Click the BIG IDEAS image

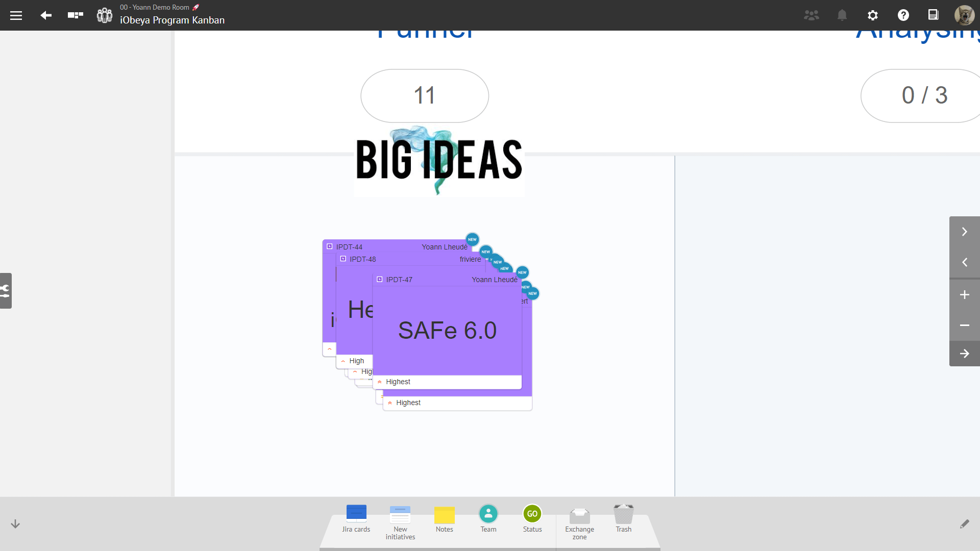coord(439,161)
